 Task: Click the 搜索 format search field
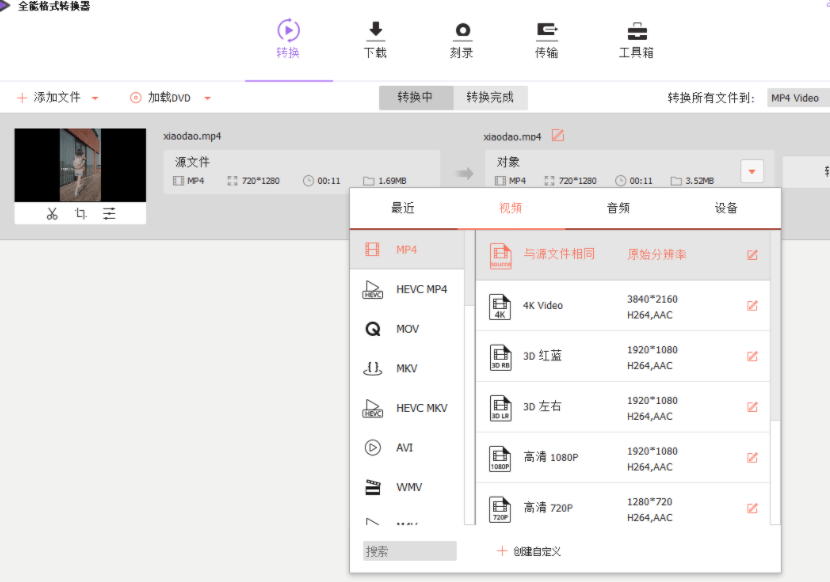pyautogui.click(x=409, y=551)
